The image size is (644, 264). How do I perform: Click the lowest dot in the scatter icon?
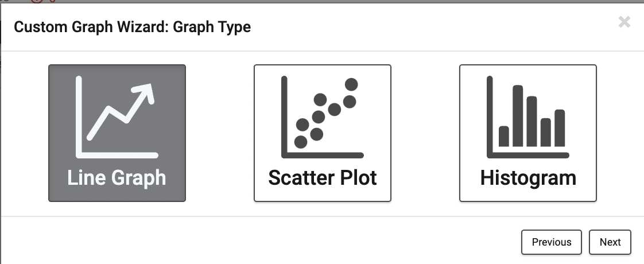click(301, 142)
